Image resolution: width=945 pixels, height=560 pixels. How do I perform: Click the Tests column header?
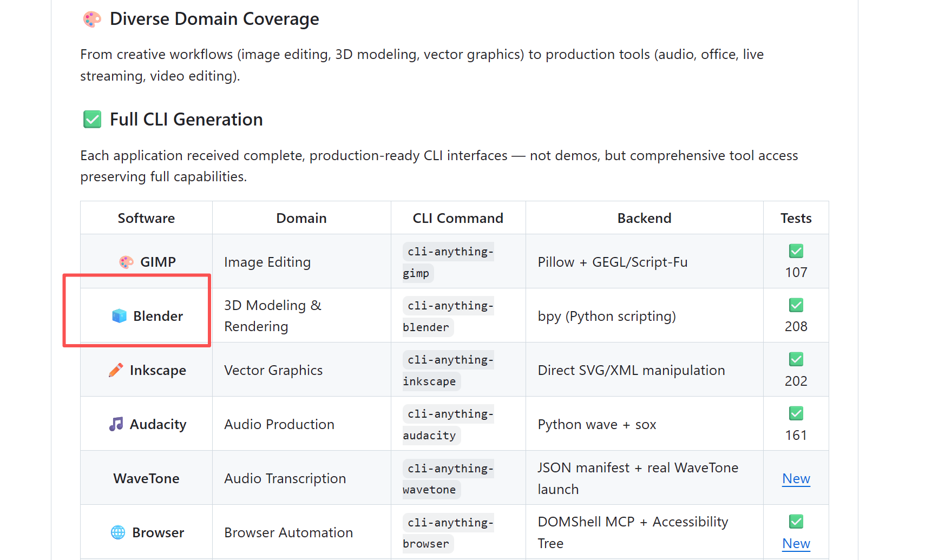[796, 218]
